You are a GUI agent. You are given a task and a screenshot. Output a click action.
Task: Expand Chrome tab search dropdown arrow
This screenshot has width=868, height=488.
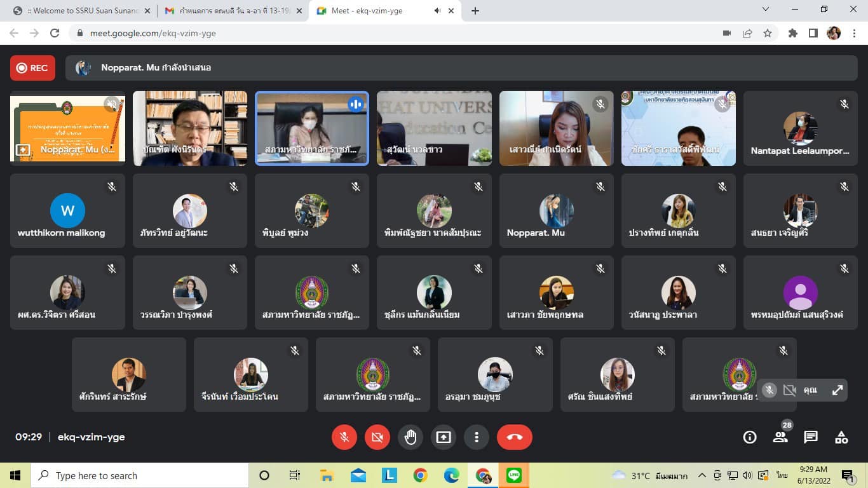pos(766,10)
